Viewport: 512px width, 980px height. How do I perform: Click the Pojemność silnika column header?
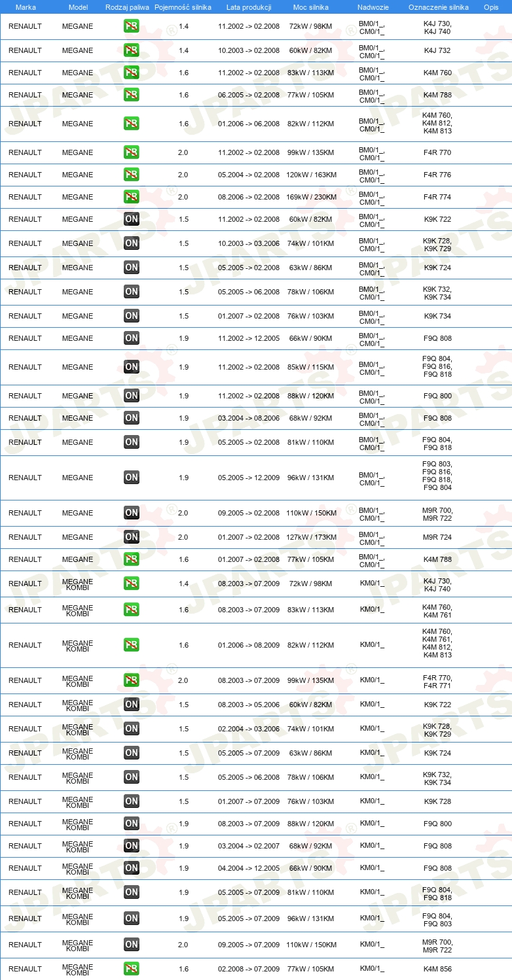183,7
